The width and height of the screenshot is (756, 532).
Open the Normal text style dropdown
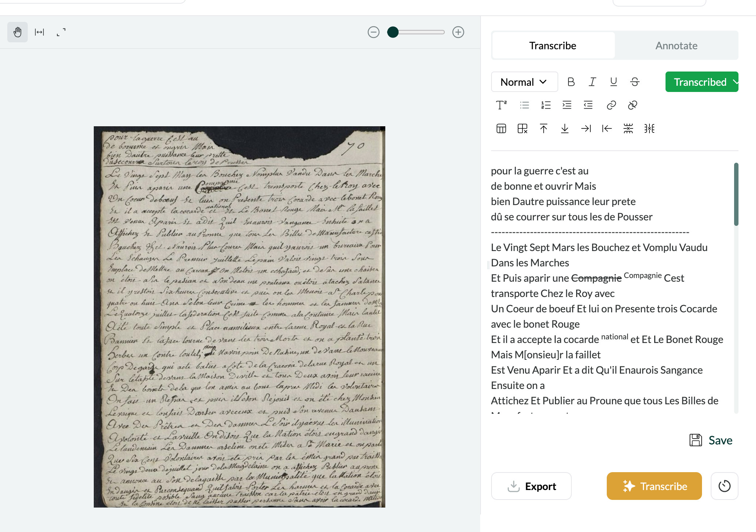coord(524,82)
